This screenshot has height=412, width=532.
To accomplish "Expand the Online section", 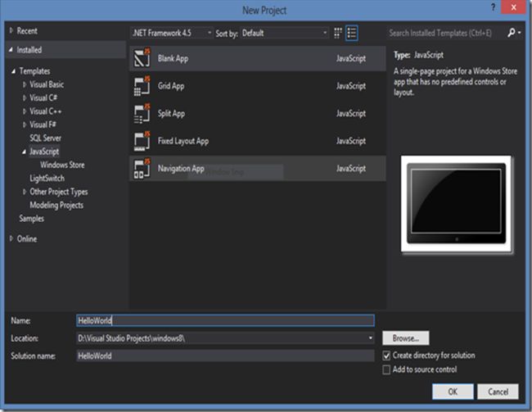I will 11,239.
